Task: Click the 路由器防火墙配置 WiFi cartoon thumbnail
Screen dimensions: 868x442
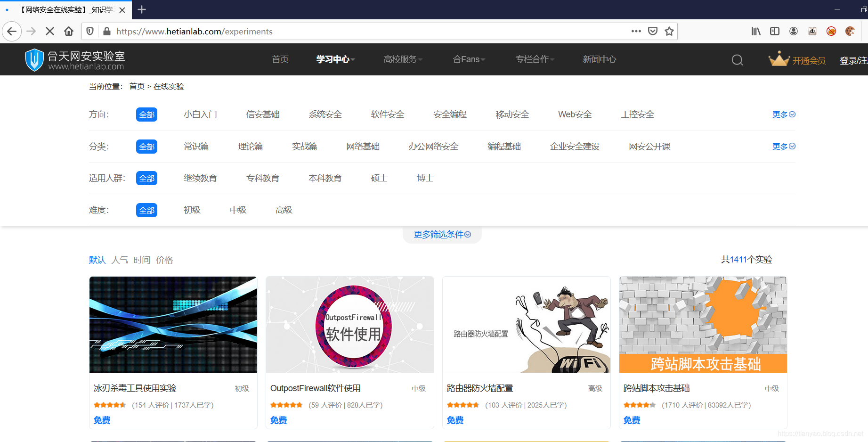Action: click(527, 325)
